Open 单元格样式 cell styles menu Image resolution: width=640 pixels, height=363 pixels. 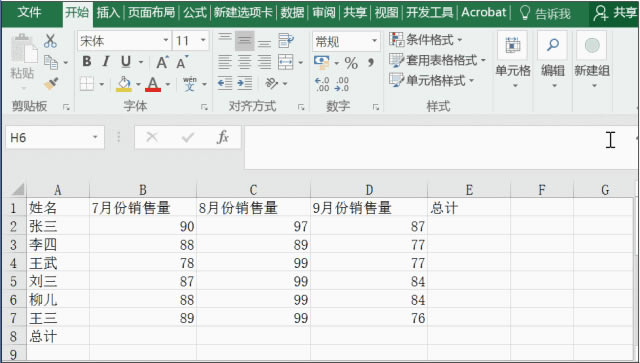pos(431,80)
